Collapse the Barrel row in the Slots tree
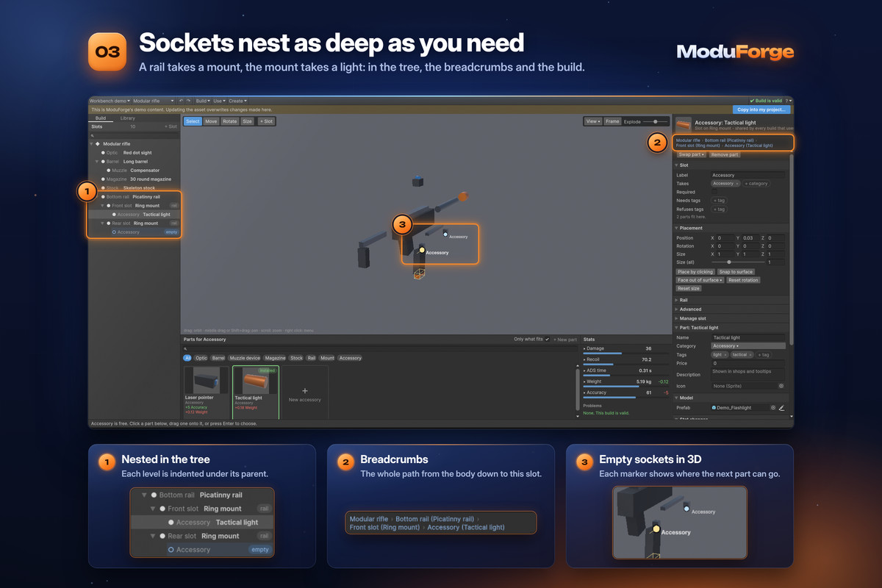 coord(97,162)
